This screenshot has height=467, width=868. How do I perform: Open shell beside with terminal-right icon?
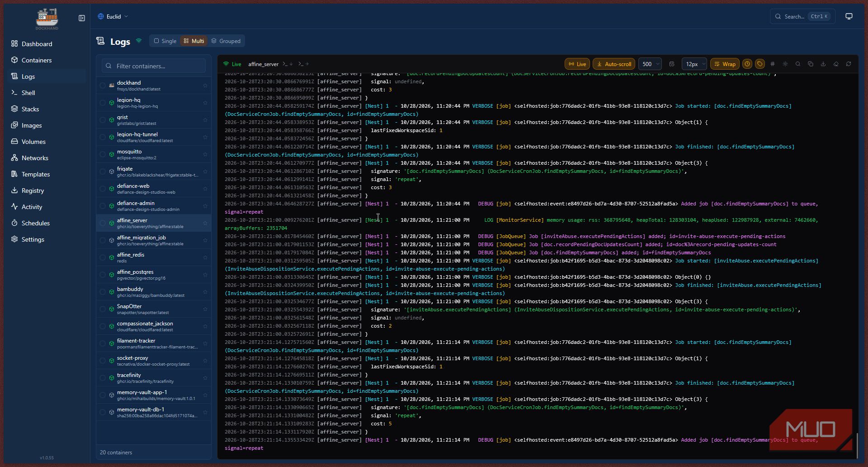tap(304, 64)
